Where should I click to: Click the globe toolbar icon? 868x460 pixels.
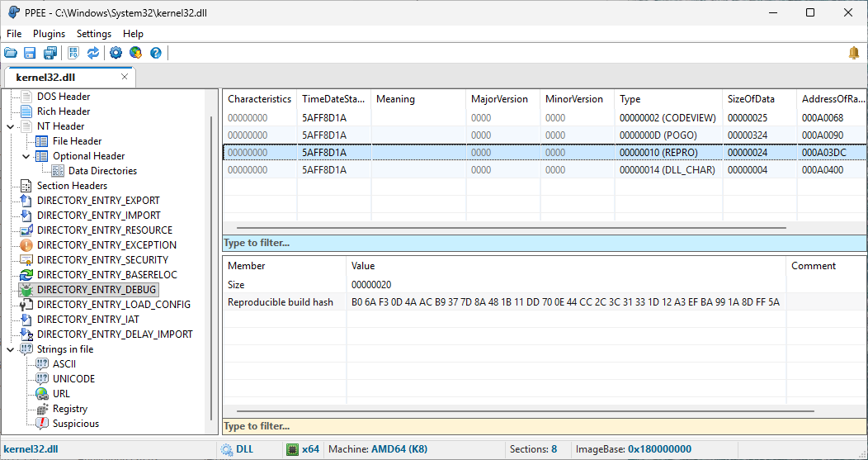[135, 53]
